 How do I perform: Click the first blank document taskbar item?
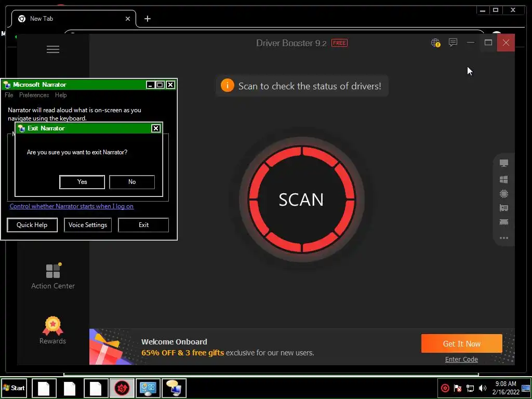coord(44,388)
